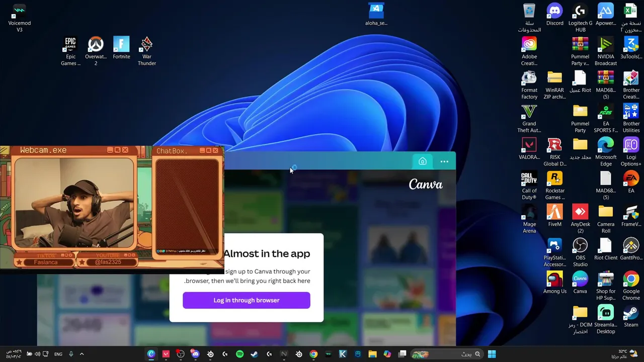Switch to Canva app on taskbar
The image size is (644, 362).
(x=151, y=354)
